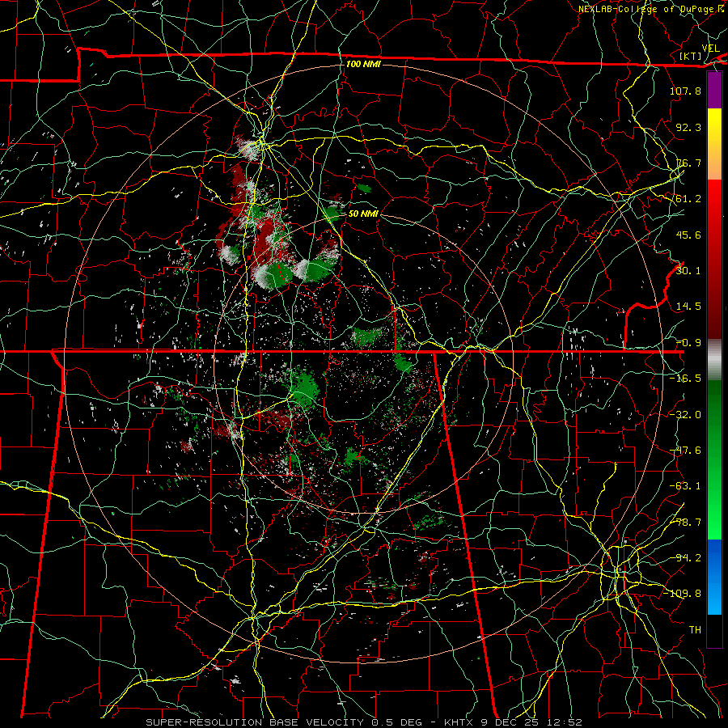Screen dimensions: 728x728
Task: Select the -32.0 velocity scale value
Action: point(685,415)
